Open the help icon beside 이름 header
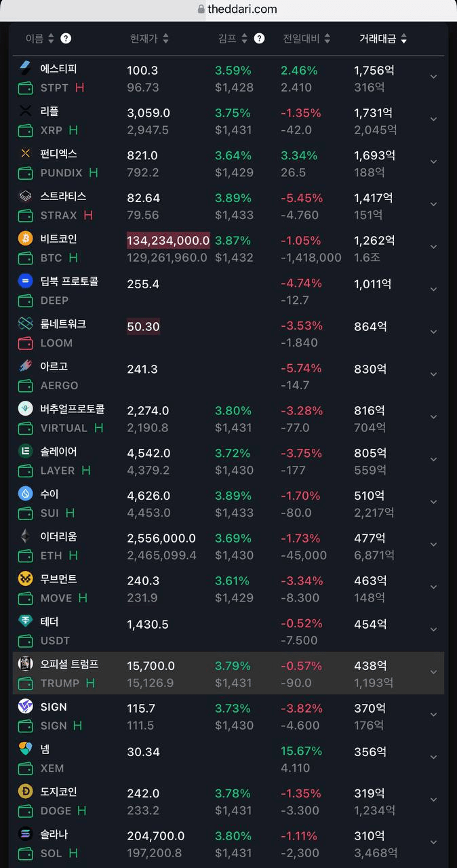Screen dimensions: 457x868 [66, 38]
